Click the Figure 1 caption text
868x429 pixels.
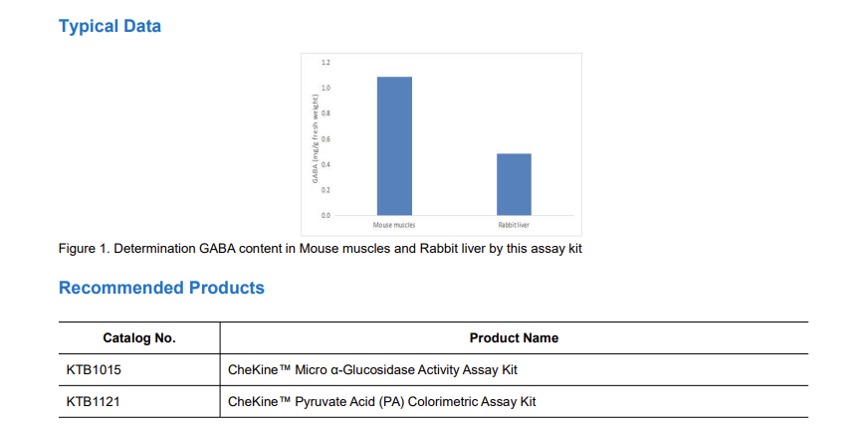[x=320, y=249]
